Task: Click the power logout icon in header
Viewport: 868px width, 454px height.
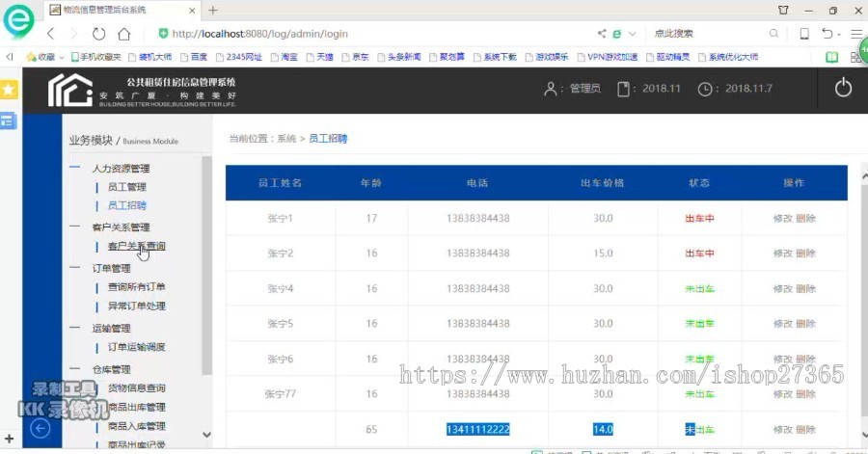Action: [843, 88]
